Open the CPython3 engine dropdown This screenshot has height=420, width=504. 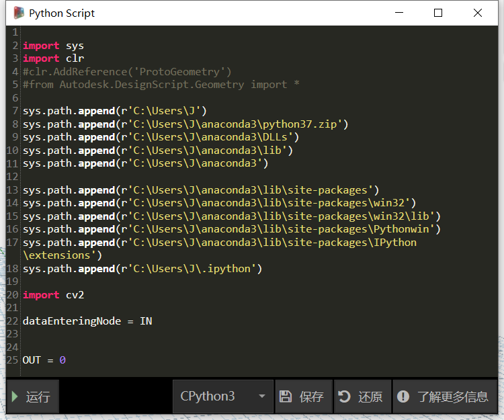(222, 396)
